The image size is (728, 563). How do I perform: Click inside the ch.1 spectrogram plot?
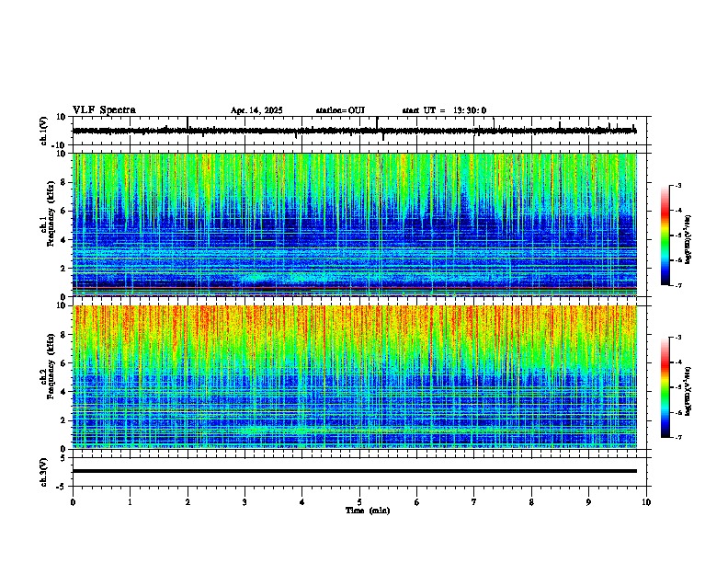coord(355,224)
